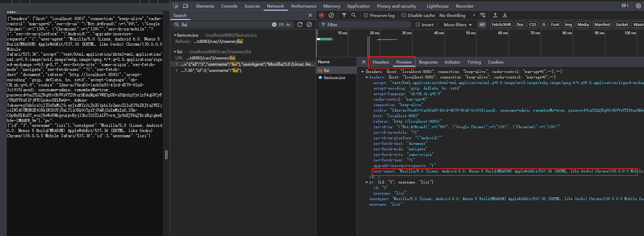Open search match ending with username lisi

(x=243, y=70)
